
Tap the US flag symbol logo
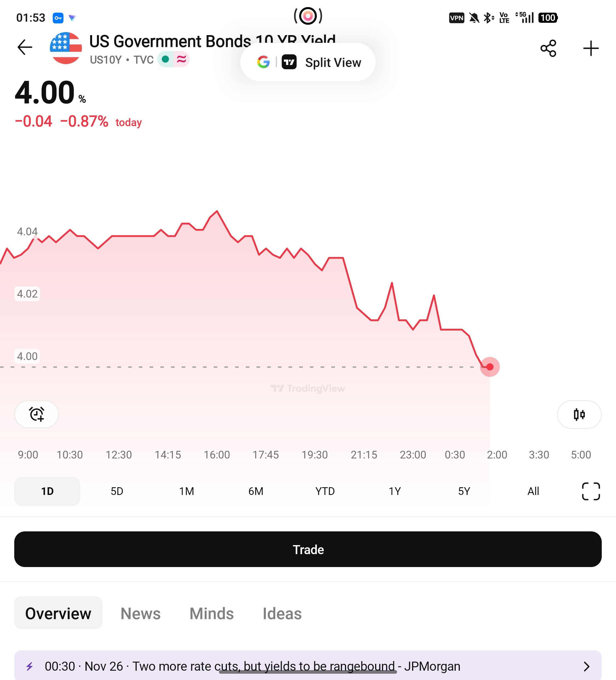(x=66, y=48)
